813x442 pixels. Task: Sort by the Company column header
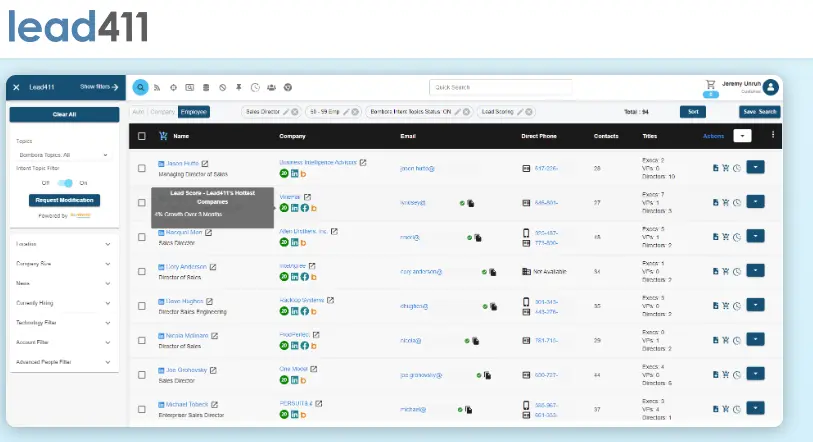(x=292, y=136)
